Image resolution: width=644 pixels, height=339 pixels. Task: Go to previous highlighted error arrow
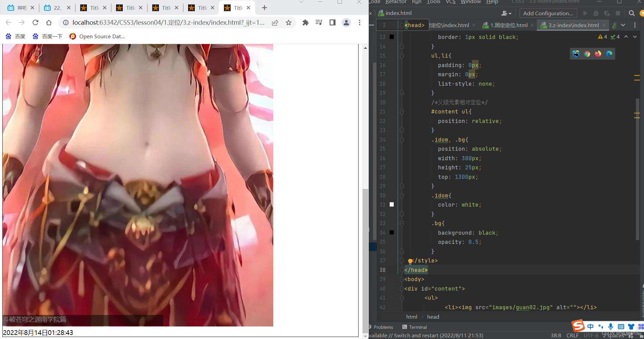pos(626,37)
